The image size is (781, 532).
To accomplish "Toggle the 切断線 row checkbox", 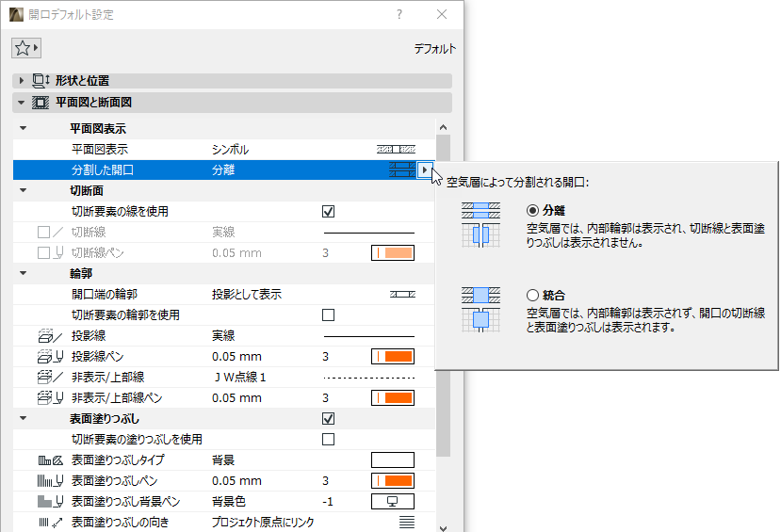I will click(44, 232).
